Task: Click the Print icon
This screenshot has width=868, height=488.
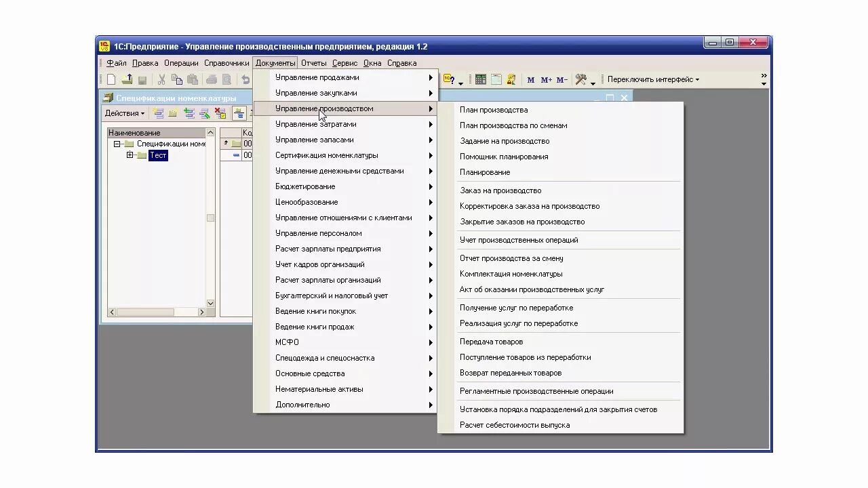Action: (212, 79)
